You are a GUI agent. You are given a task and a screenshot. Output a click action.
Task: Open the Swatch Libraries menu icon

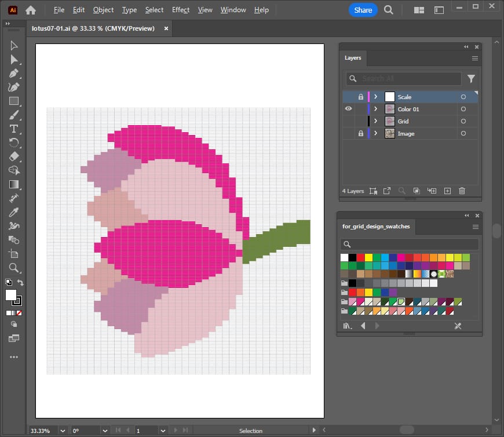pos(348,326)
